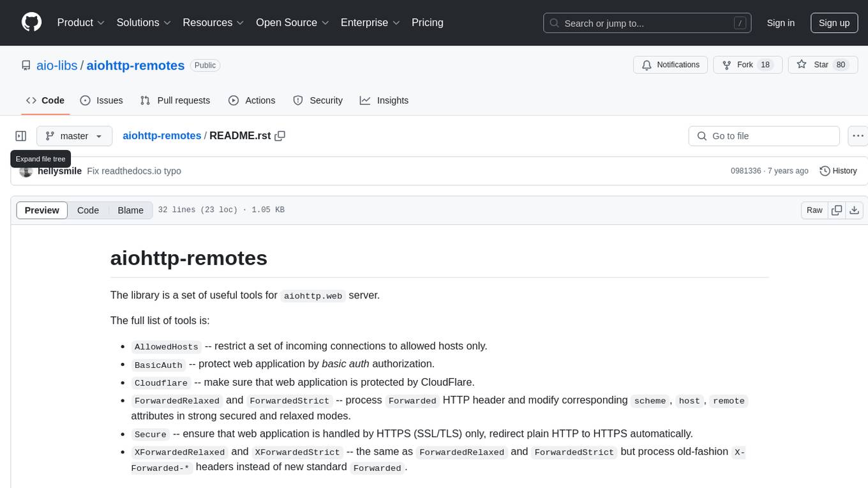Focus the Search or jump to field

[x=647, y=23]
